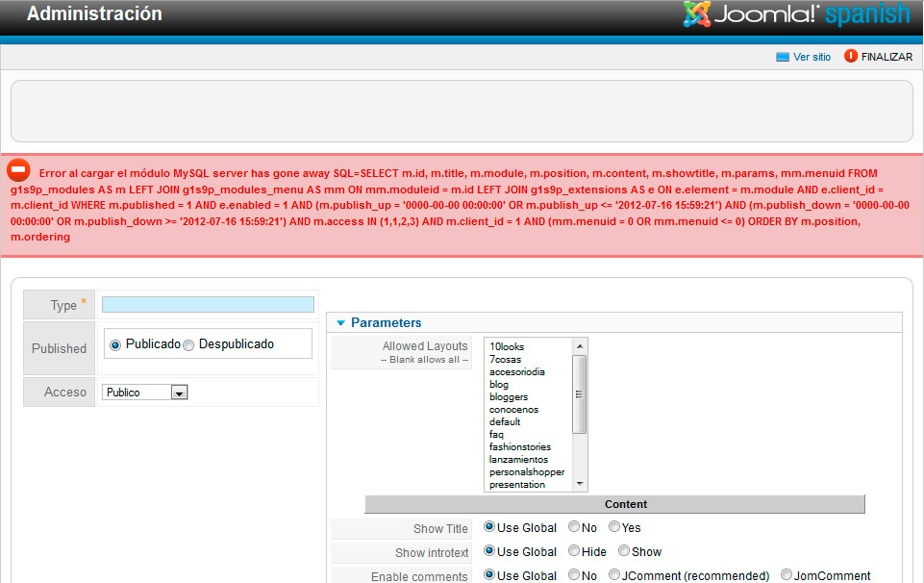Select default layout in list

(505, 421)
